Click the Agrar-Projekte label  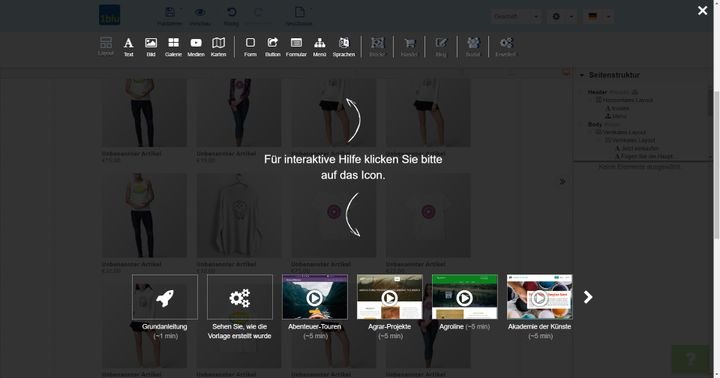[389, 327]
